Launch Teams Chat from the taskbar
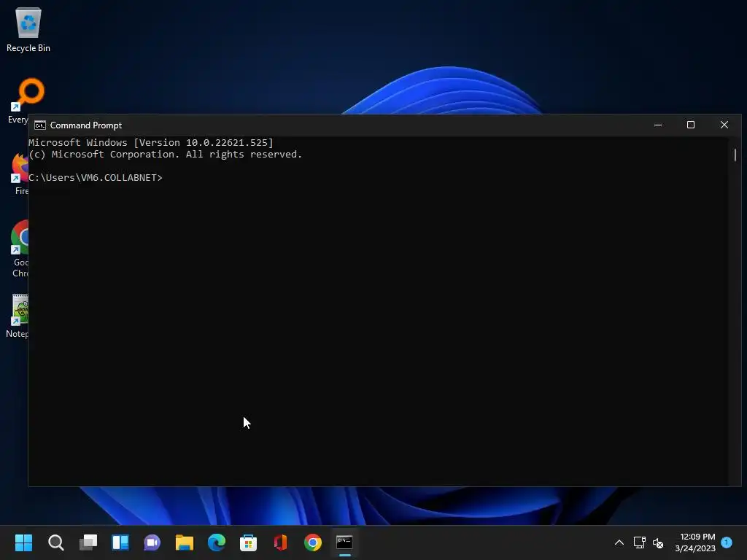747x560 pixels. pyautogui.click(x=152, y=542)
